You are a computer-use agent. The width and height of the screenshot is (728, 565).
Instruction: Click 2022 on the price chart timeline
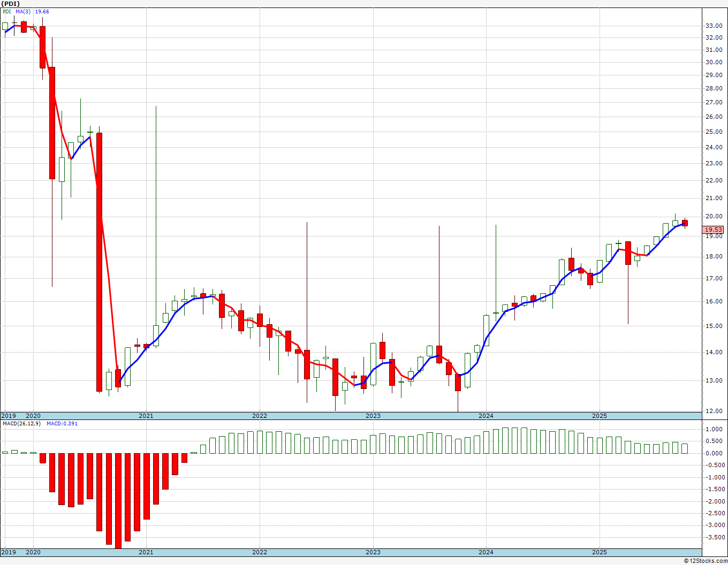(x=260, y=416)
